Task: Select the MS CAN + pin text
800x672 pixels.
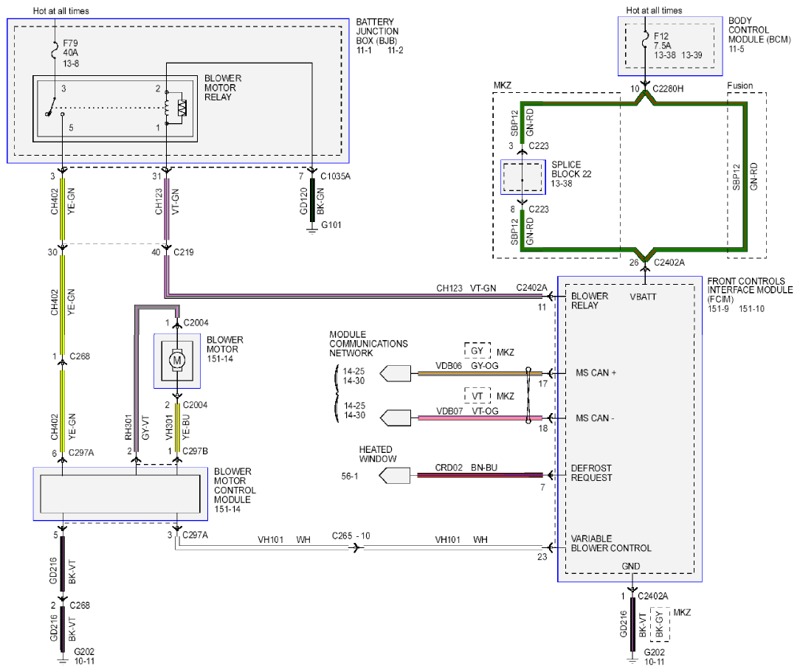Action: click(596, 373)
